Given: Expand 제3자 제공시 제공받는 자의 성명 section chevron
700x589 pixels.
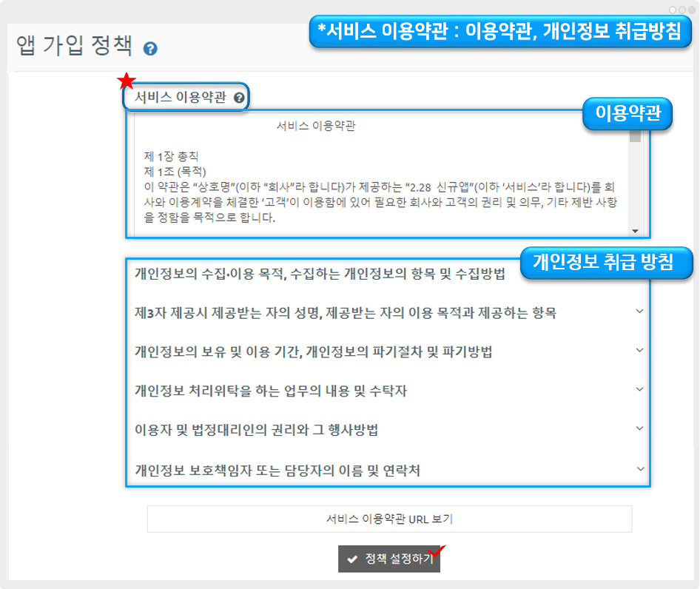Looking at the screenshot, I should pyautogui.click(x=639, y=312).
